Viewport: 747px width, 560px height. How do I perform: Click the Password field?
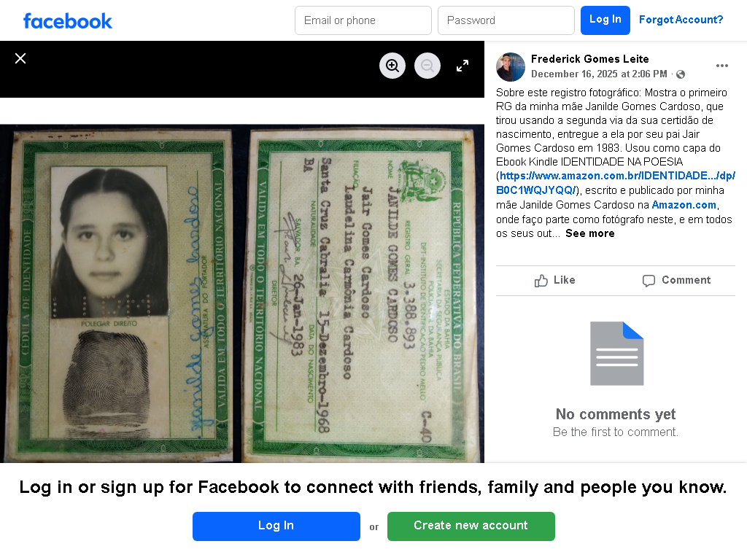tap(506, 20)
